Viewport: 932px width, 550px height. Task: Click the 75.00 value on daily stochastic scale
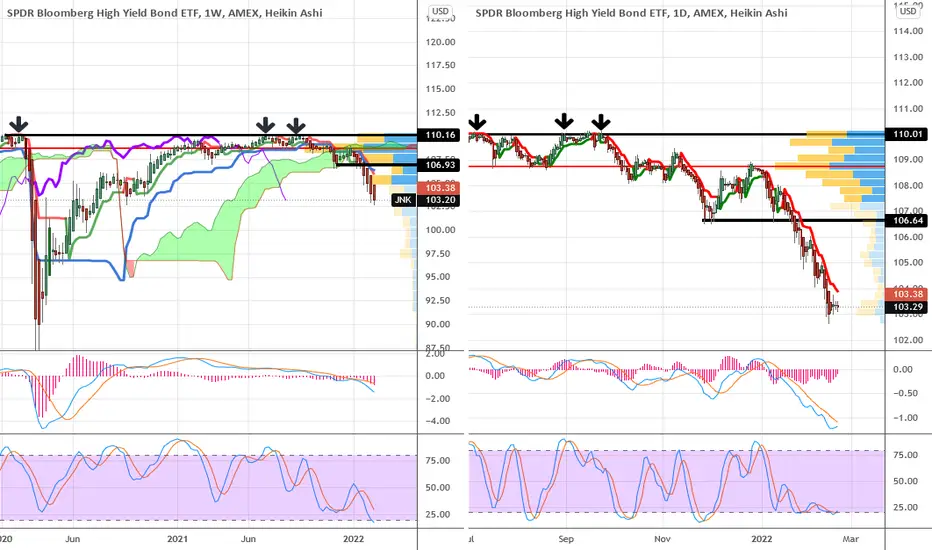pyautogui.click(x=905, y=455)
